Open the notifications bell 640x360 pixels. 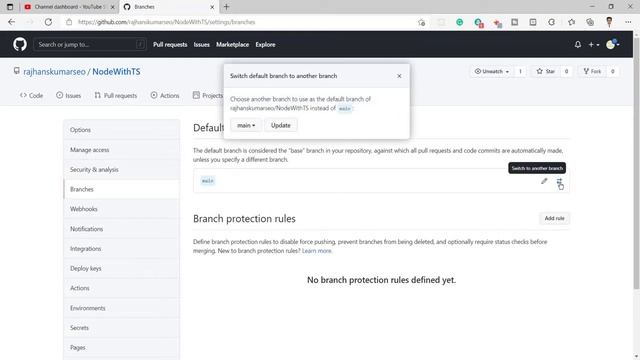pos(578,44)
